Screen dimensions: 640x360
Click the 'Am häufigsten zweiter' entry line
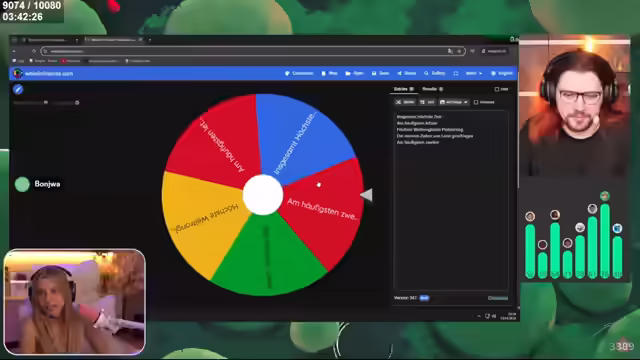point(418,142)
